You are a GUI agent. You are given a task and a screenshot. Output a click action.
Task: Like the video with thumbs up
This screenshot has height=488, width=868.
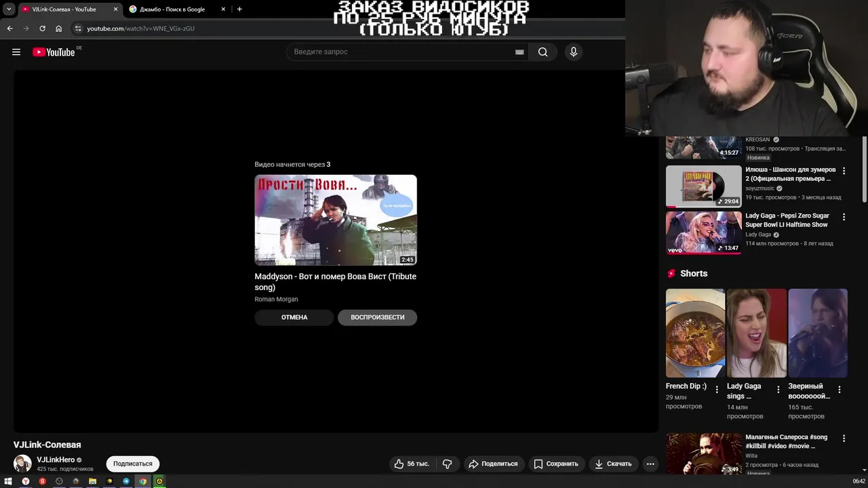click(412, 464)
